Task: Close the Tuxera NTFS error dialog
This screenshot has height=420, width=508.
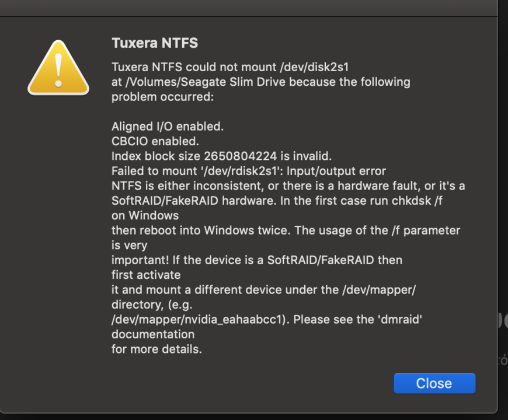Action: point(434,383)
